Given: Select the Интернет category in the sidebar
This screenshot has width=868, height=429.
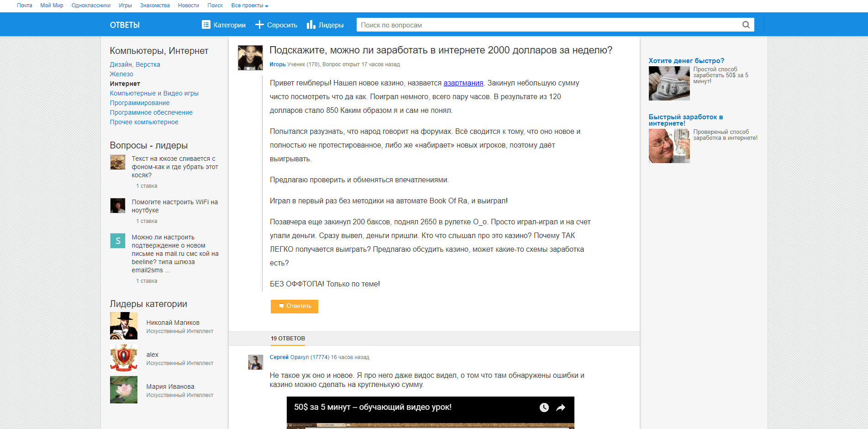Looking at the screenshot, I should coord(125,84).
